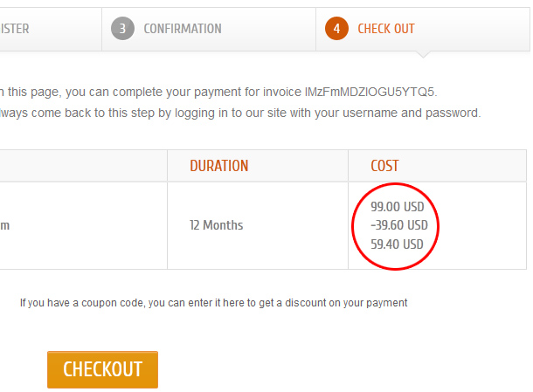This screenshot has height=392, width=533.
Task: Open the CONFIRMATION step tab
Action: pos(209,29)
